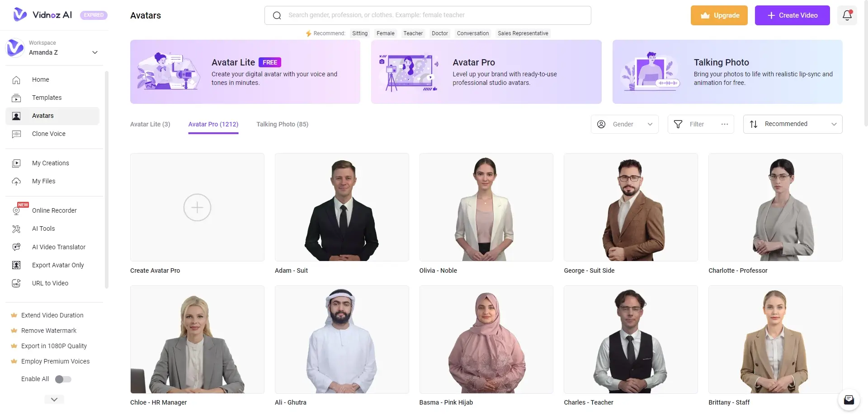Switch to the Talking Photo tab
868x415 pixels.
[282, 124]
